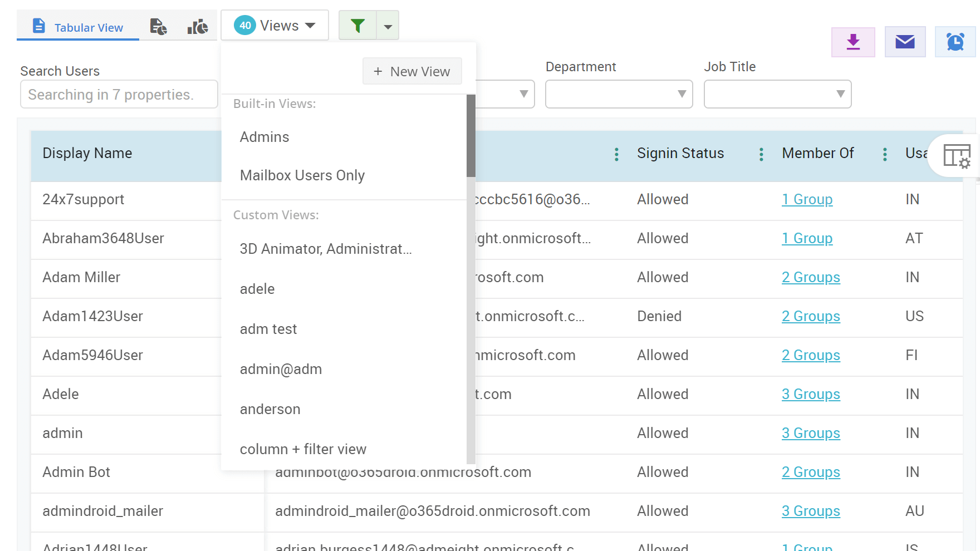Click the purple download export icon
This screenshot has width=980, height=551.
click(853, 42)
